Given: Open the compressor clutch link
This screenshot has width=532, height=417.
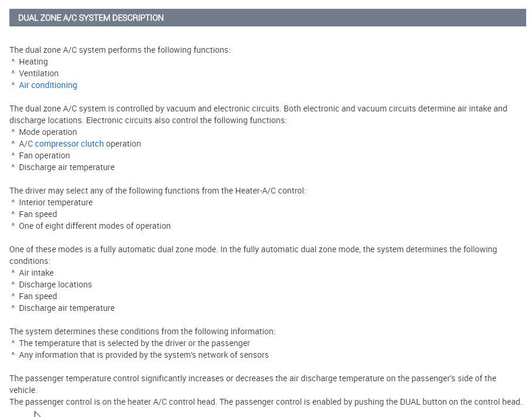Looking at the screenshot, I should pyautogui.click(x=69, y=144).
